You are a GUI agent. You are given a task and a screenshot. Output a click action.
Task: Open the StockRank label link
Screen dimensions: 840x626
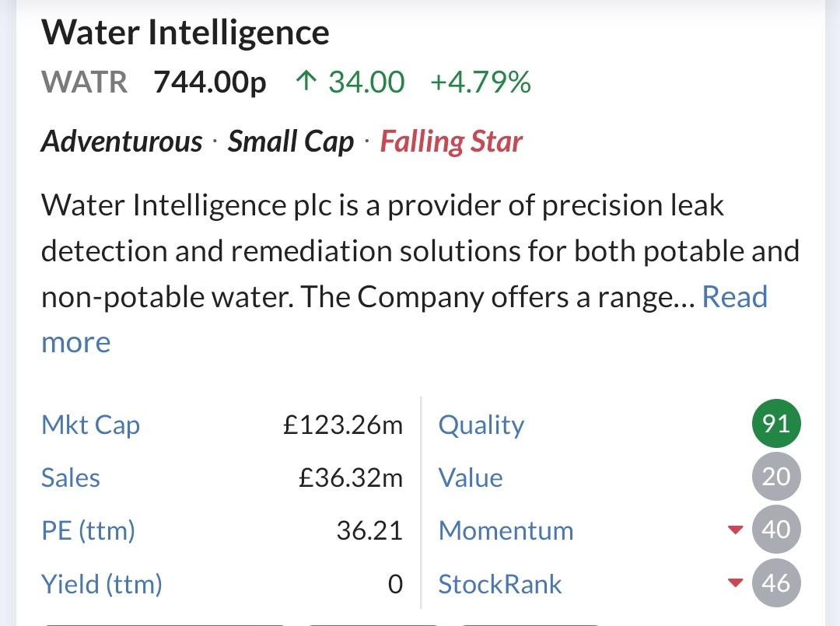pyautogui.click(x=500, y=584)
